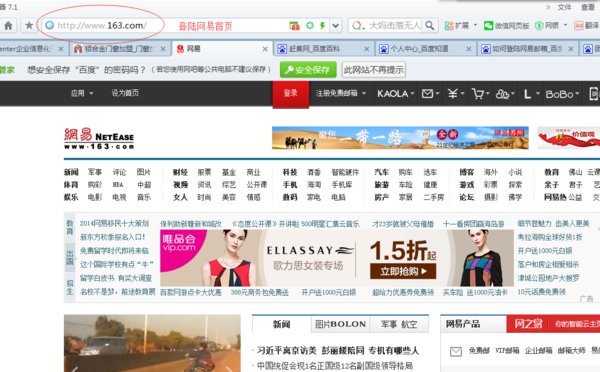
Task: Bookmark page with star icon
Action: coord(29,26)
